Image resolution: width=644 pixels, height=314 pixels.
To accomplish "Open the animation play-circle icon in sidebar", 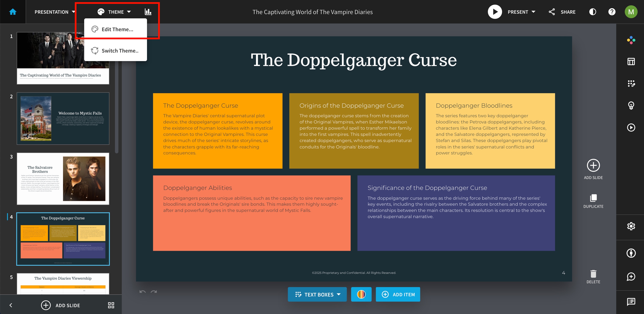I will (x=631, y=128).
